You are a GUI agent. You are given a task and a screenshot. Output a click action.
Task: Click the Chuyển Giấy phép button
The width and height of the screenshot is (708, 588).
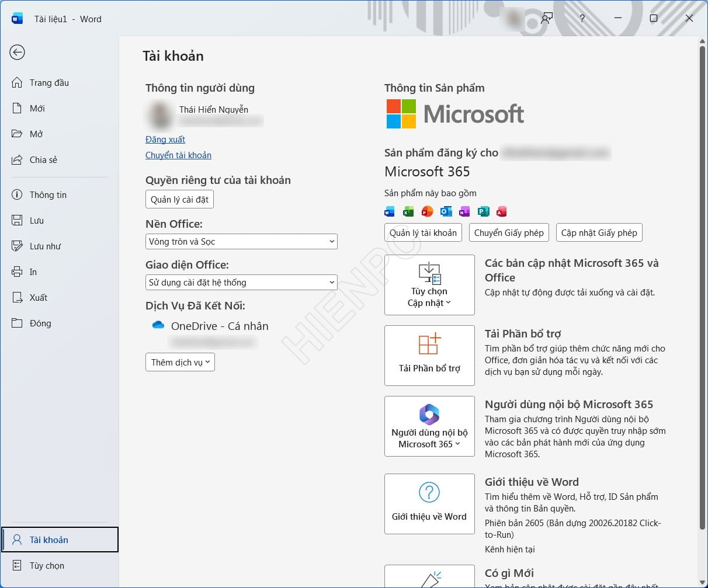[x=509, y=233]
